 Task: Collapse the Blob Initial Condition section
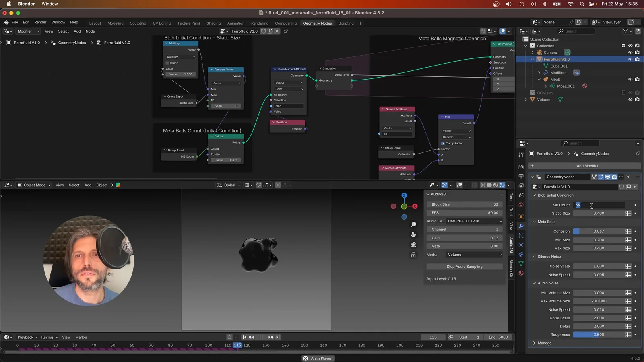click(534, 195)
